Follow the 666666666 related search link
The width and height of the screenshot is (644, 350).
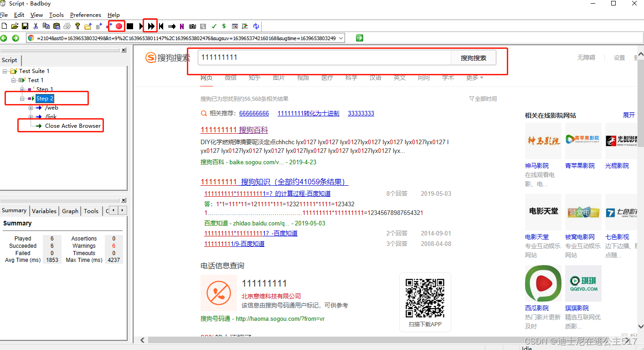[x=254, y=113]
